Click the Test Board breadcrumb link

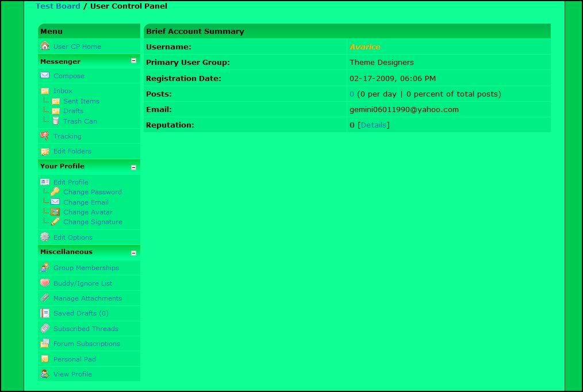point(57,6)
